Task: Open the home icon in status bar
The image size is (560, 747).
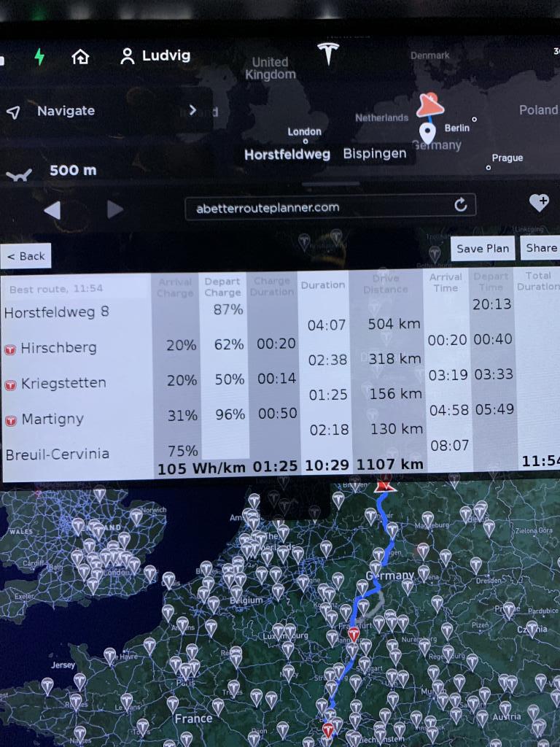Action: tap(80, 57)
